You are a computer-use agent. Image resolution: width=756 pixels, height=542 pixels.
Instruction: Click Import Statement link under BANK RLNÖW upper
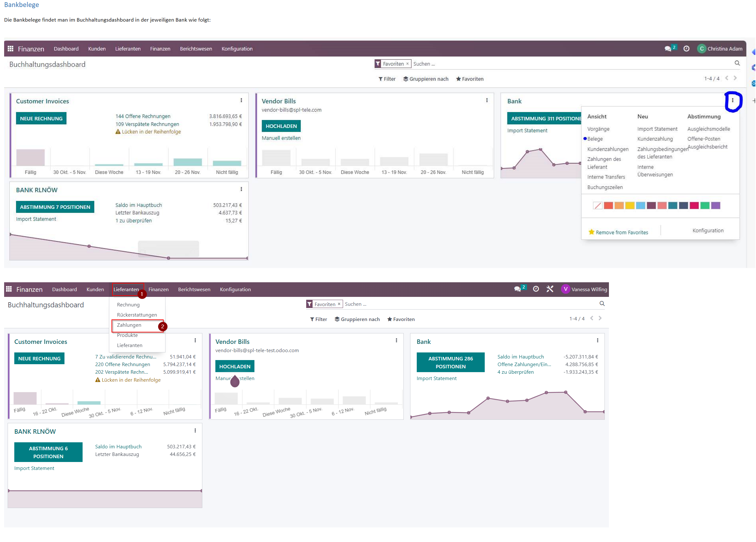[36, 219]
